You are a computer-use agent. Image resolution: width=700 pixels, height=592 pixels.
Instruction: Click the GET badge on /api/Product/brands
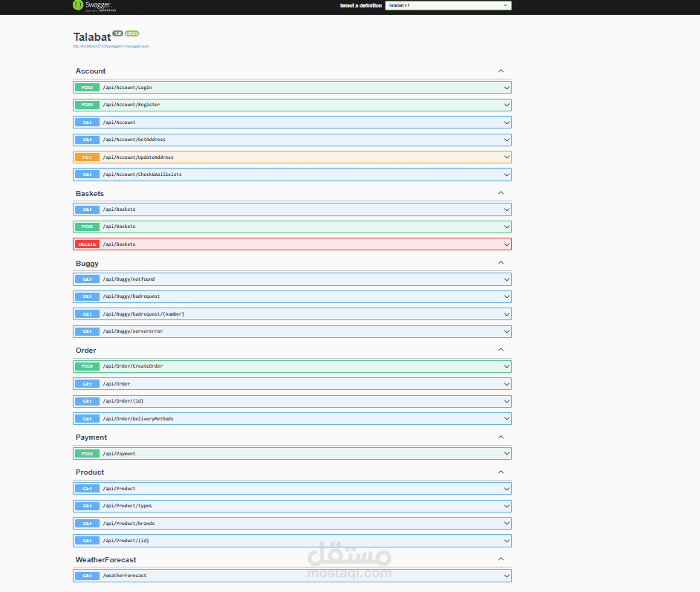coord(87,523)
